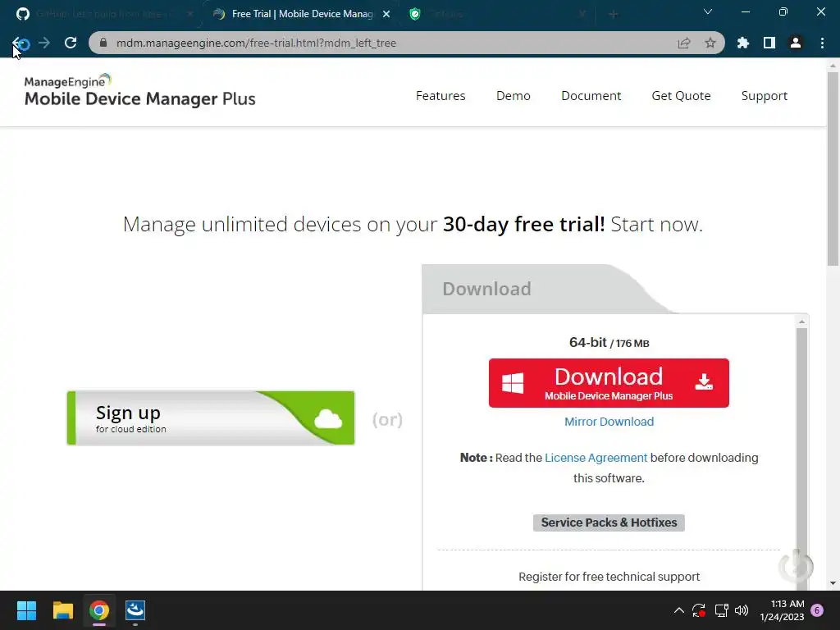Screen dimensions: 840x630
Task: Open the clock showing 1:13 AM
Action: (782, 610)
